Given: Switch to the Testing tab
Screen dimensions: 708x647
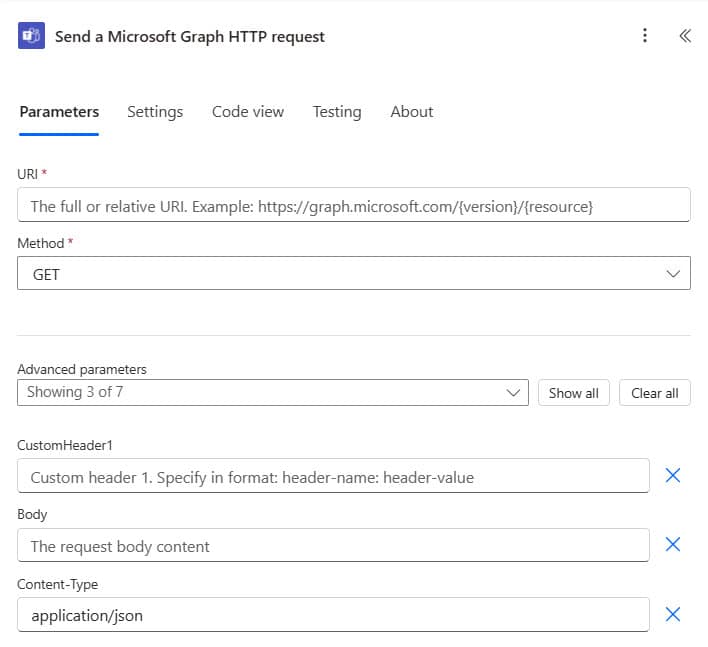Looking at the screenshot, I should (x=337, y=112).
